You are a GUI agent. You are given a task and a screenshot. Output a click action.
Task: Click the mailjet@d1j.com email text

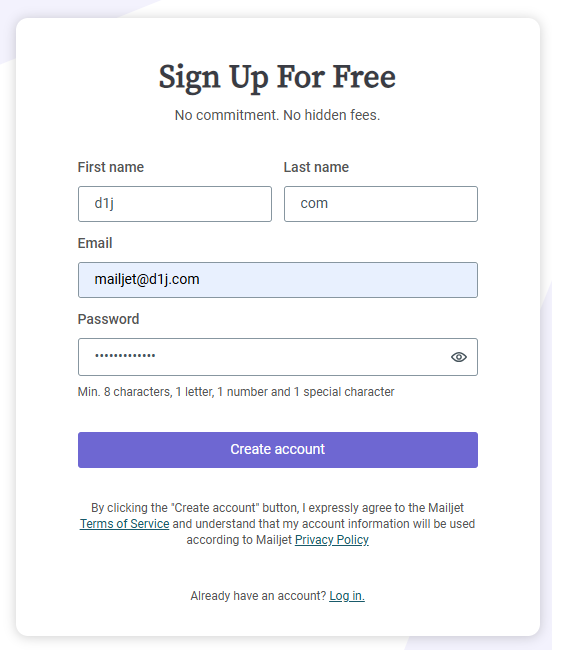(x=147, y=279)
